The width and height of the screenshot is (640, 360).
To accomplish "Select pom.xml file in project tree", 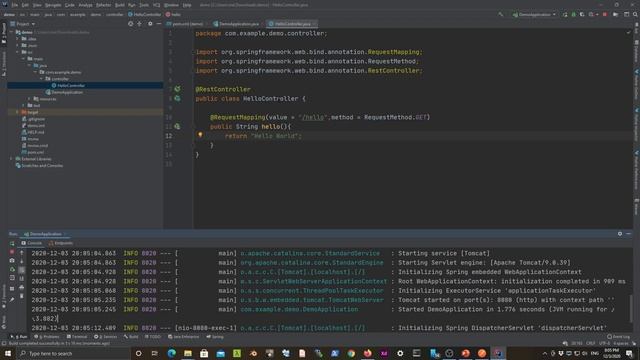I will [33, 152].
